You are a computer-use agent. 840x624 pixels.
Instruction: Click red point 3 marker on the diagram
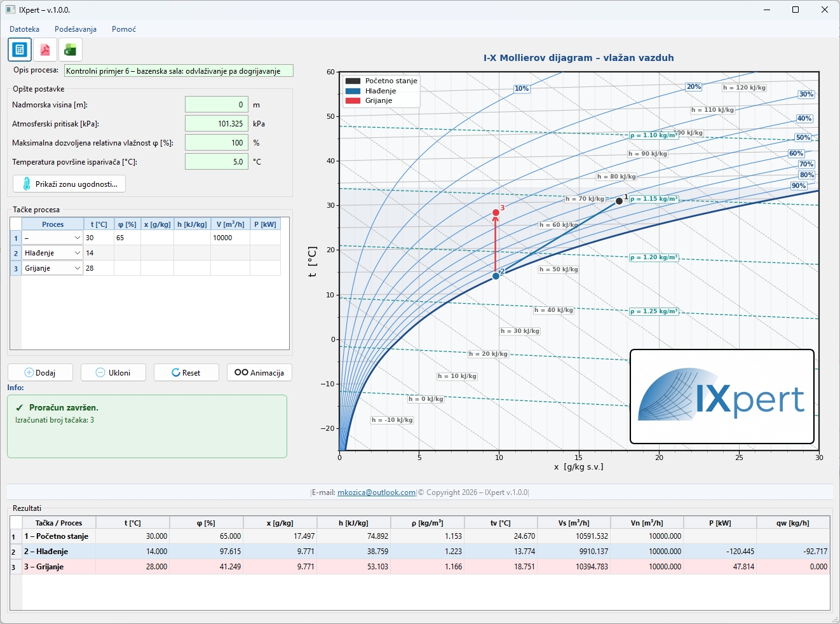(x=496, y=213)
